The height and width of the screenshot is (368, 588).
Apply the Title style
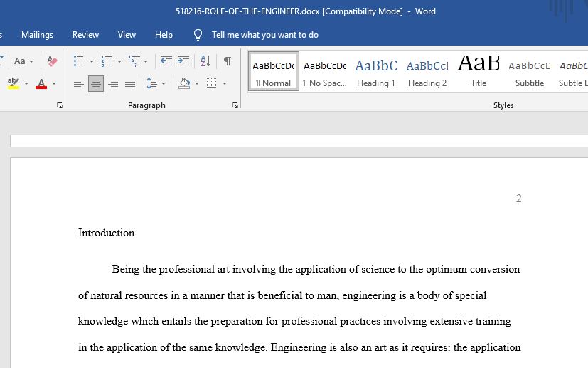pyautogui.click(x=479, y=71)
